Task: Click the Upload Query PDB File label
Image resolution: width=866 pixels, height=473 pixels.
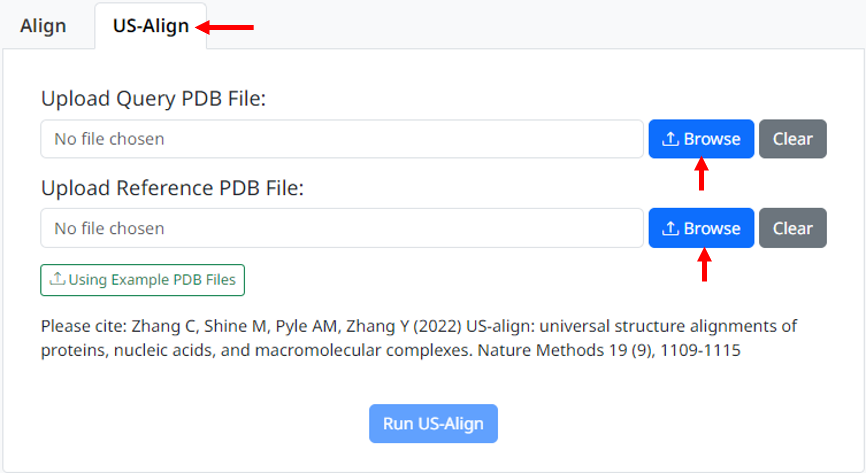Action: tap(154, 98)
